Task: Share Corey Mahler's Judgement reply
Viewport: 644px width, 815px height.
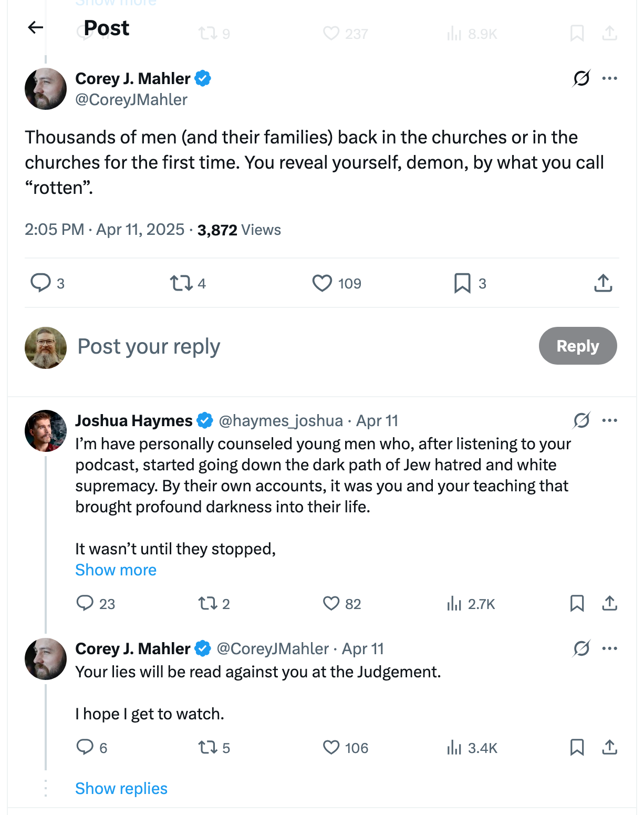Action: 609,747
